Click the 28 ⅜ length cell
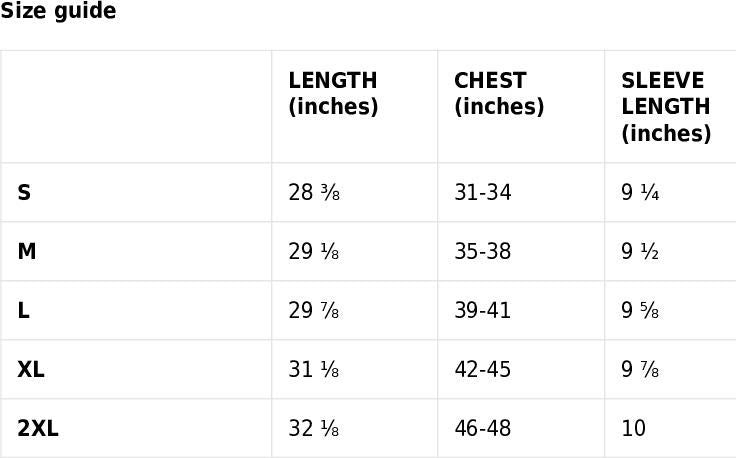Screen dimensions: 736x458 [314, 192]
